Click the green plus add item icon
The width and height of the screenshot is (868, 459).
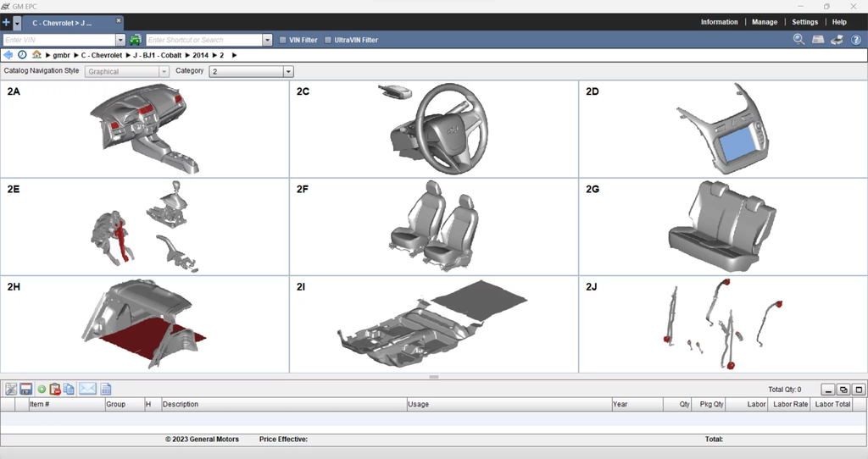pos(42,389)
